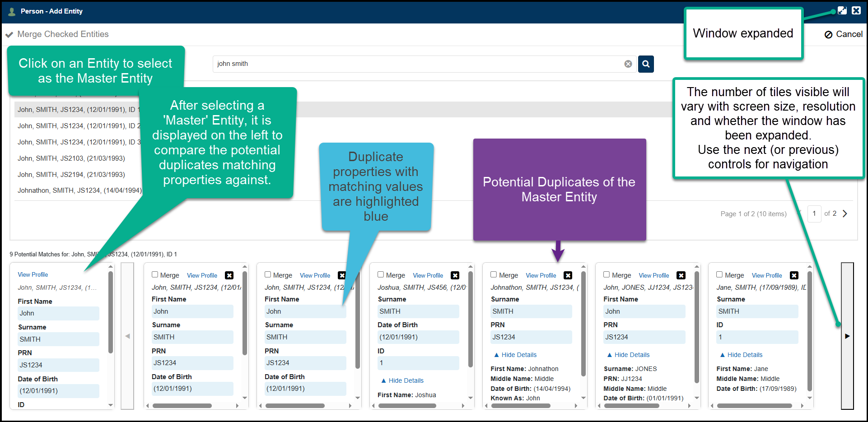Clear the john smith search text
The width and height of the screenshot is (868, 422).
(628, 64)
